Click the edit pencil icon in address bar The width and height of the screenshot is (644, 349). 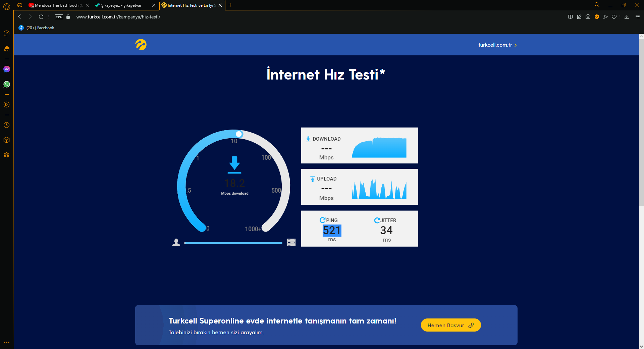579,17
